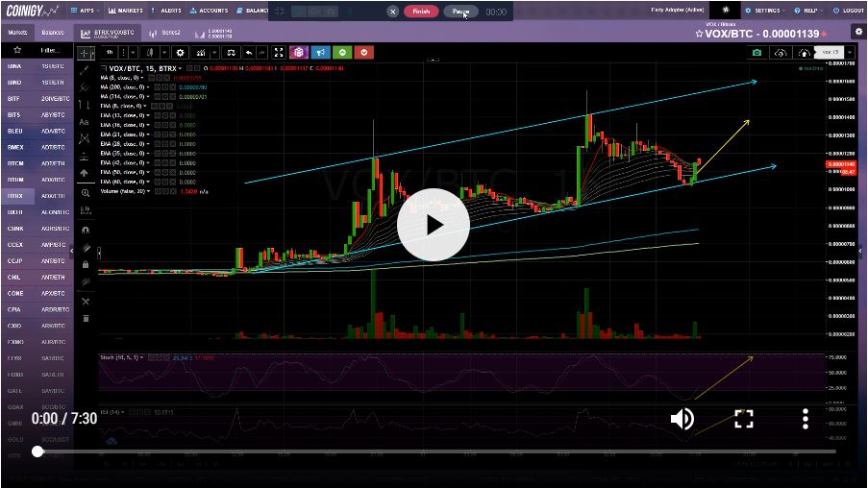Viewport: 868px width, 488px height.
Task: Open the candlestick chart style selector
Action: click(150, 53)
